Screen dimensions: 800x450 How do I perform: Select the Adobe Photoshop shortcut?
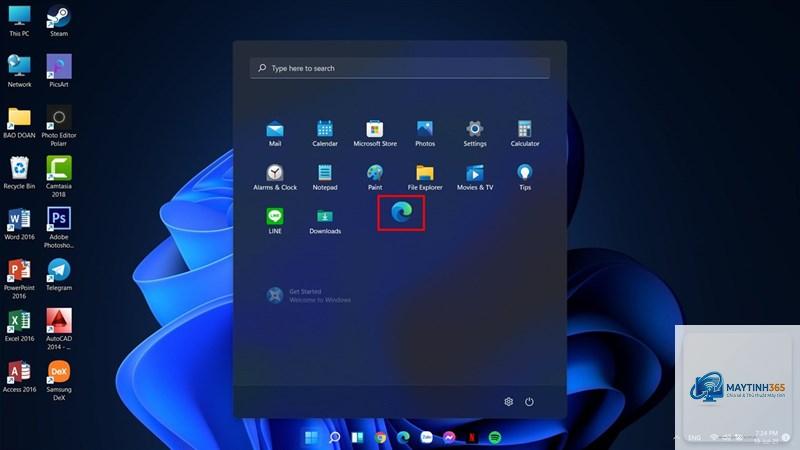[x=59, y=228]
